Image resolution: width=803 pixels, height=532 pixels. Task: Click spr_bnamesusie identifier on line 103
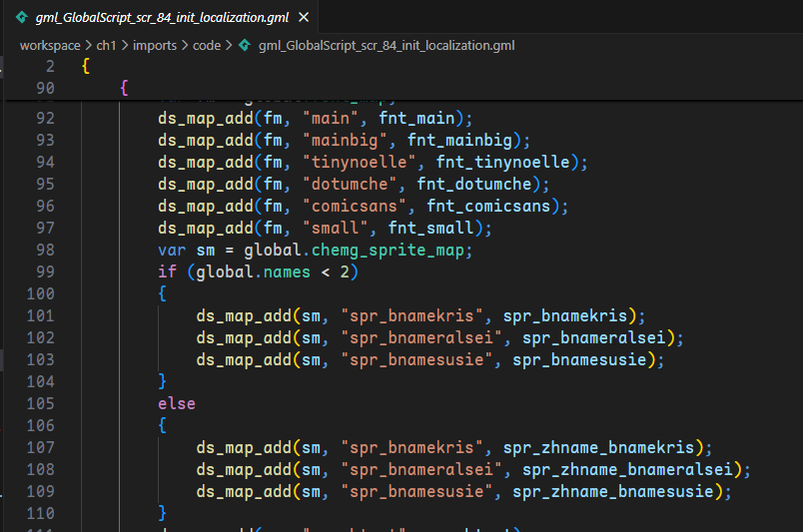click(579, 360)
